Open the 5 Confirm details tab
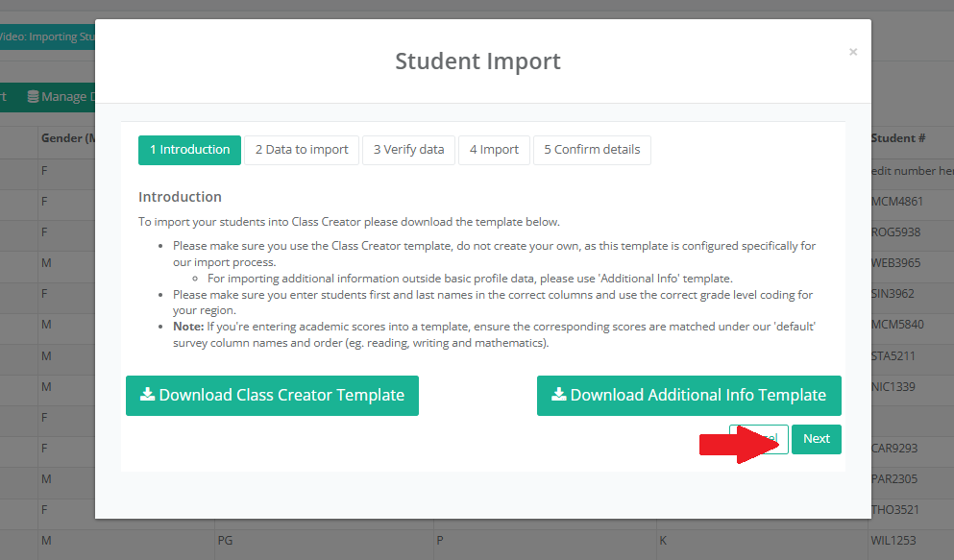This screenshot has height=560, width=954. click(x=592, y=150)
